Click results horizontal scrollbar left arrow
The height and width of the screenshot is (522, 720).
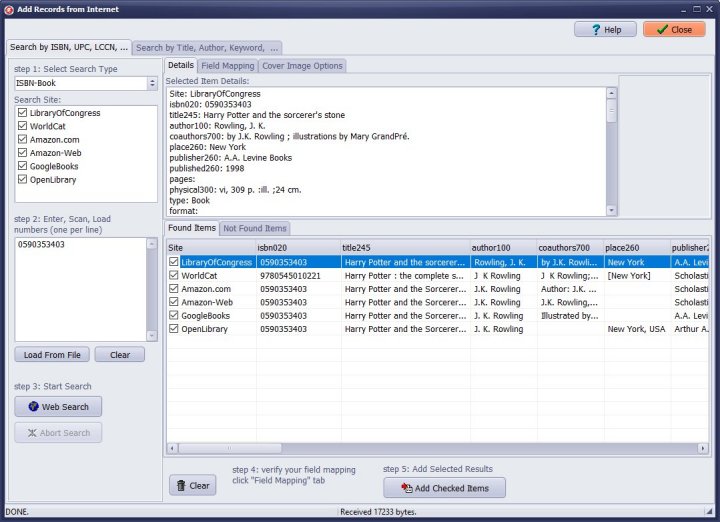pos(172,448)
